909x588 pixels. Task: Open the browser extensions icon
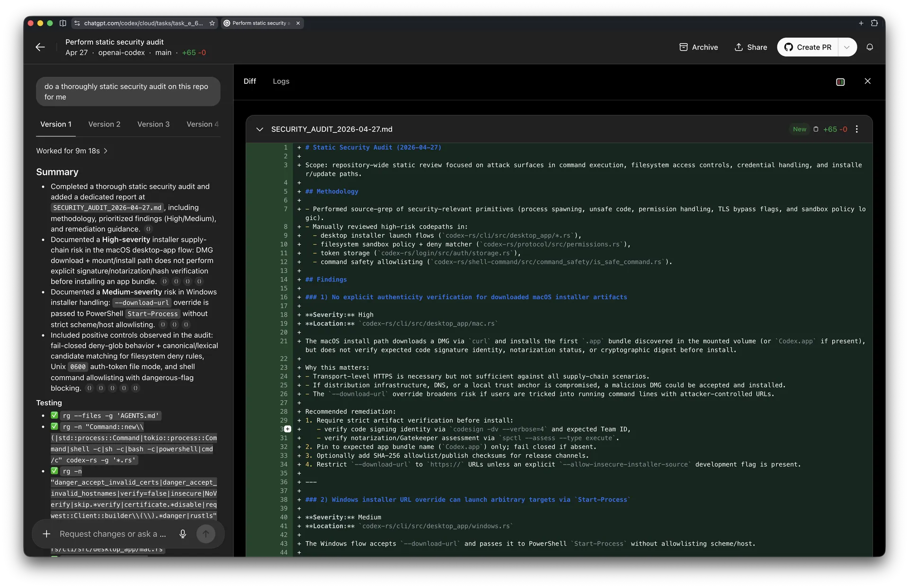tap(874, 23)
